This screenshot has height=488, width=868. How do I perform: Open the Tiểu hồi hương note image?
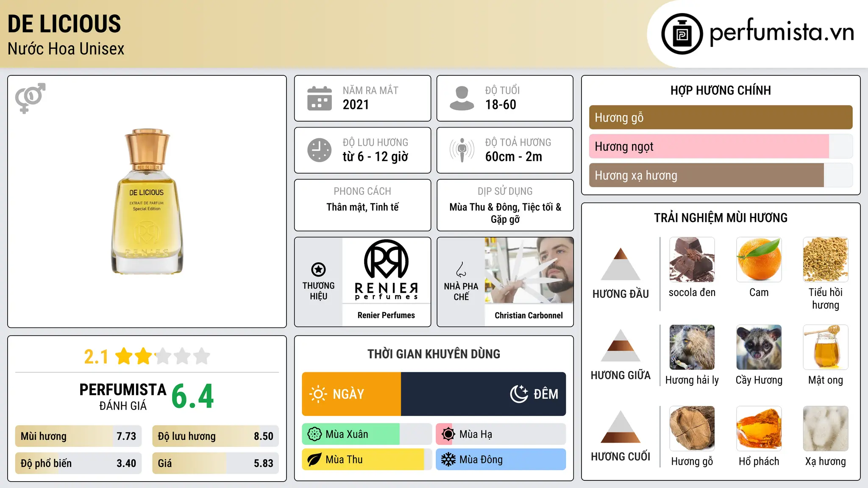pos(826,260)
